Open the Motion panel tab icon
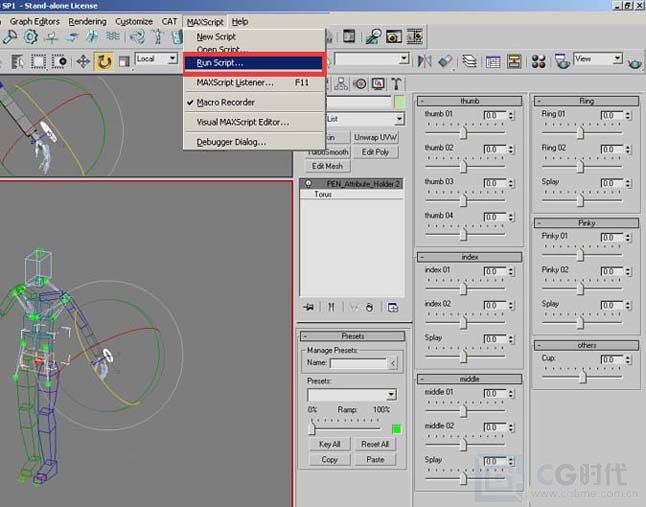Screen dimensions: 646x507 (x=360, y=84)
